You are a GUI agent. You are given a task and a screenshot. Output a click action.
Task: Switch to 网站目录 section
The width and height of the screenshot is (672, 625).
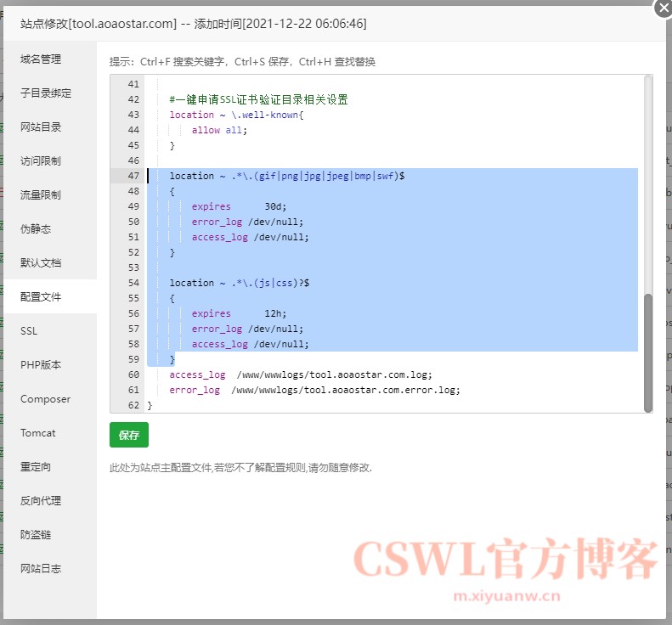41,127
